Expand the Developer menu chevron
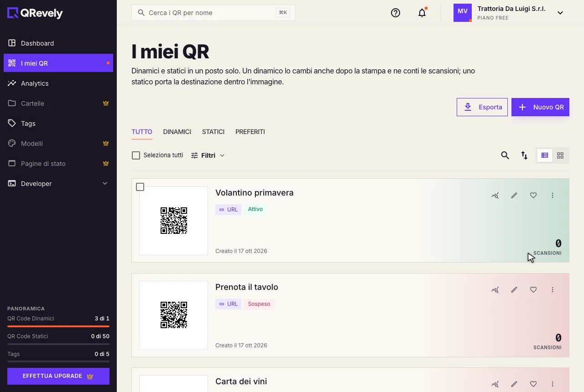 pos(105,184)
